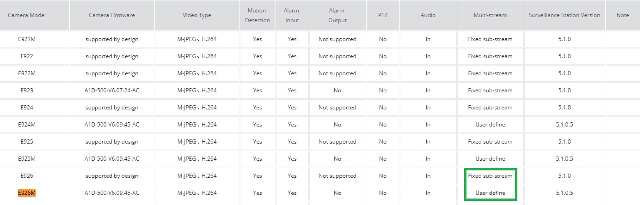Click the E924M model cell
Screen dimensions: 644x205
point(27,125)
